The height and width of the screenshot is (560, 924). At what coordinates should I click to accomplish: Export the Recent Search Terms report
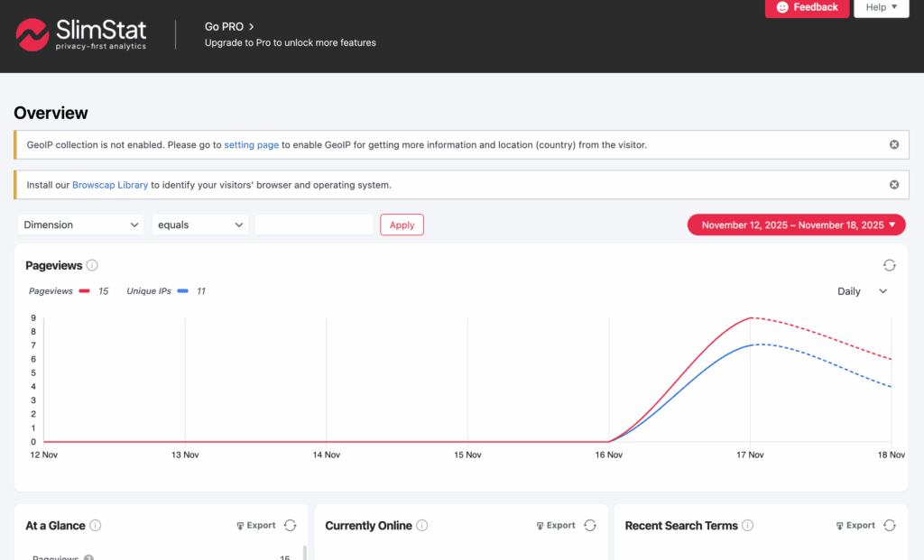pyautogui.click(x=855, y=525)
